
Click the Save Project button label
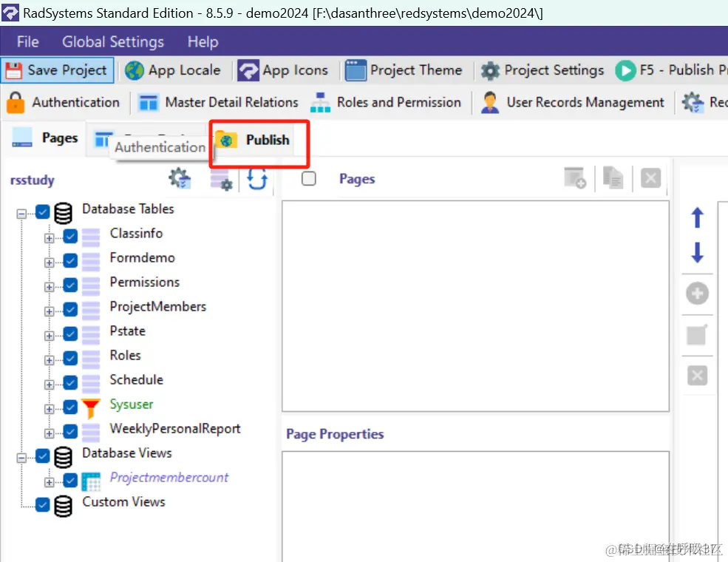(67, 70)
